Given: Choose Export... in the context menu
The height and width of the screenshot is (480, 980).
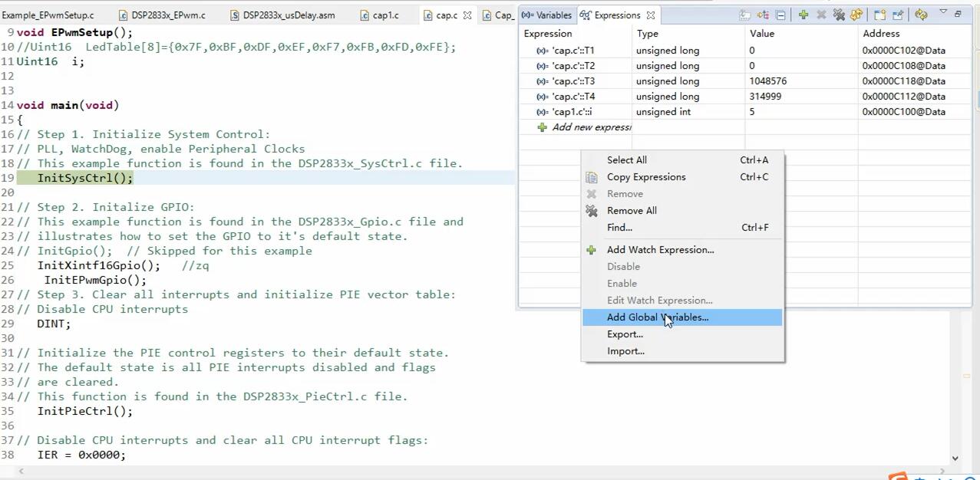Looking at the screenshot, I should pos(683,334).
